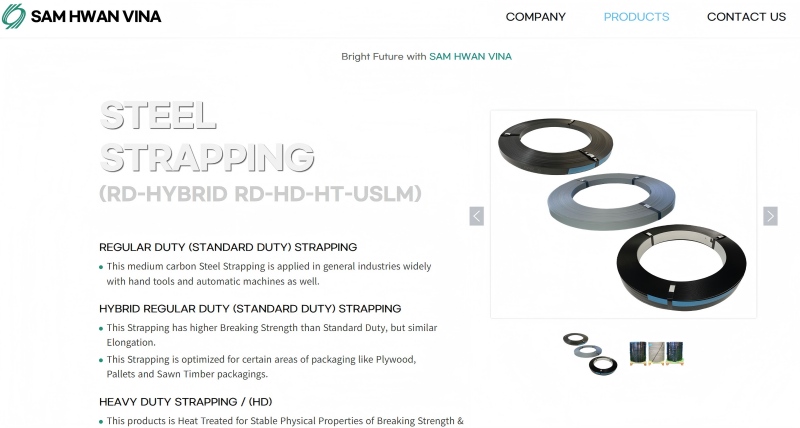Select the three steel coils thumbnail
The height and width of the screenshot is (428, 800).
590,354
